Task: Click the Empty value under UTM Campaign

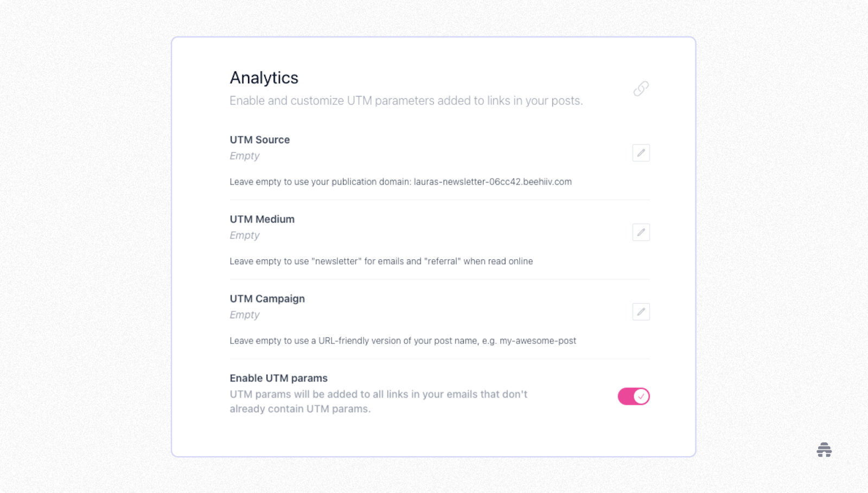Action: tap(244, 315)
